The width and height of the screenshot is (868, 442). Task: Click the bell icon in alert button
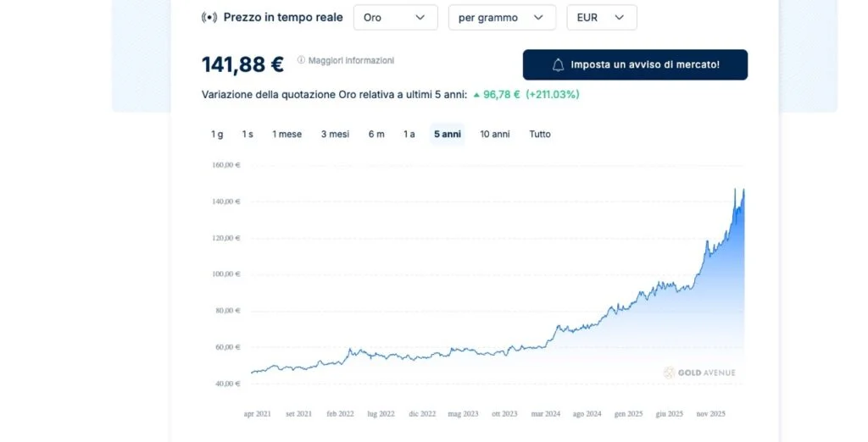pyautogui.click(x=558, y=65)
